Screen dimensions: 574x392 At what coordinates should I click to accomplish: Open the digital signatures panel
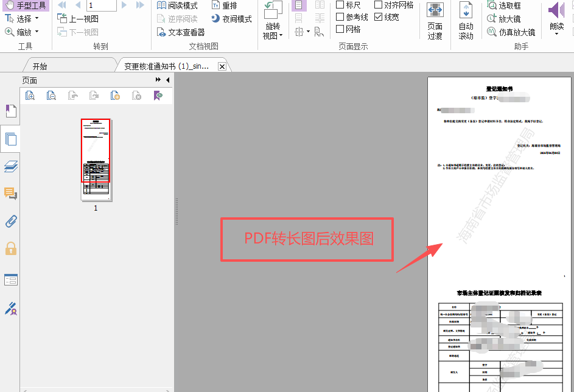[10, 309]
